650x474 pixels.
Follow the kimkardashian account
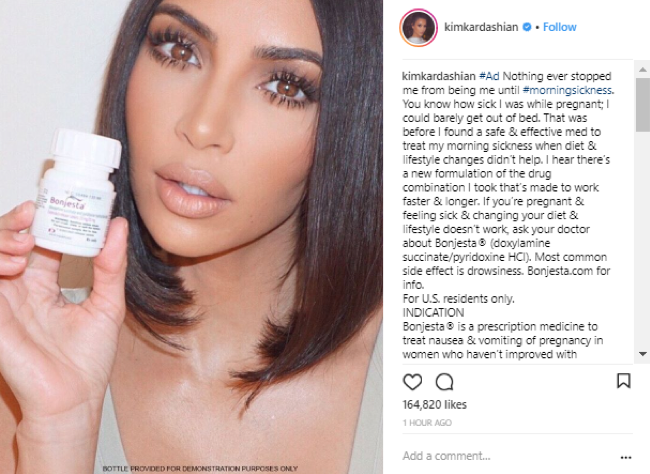560,27
